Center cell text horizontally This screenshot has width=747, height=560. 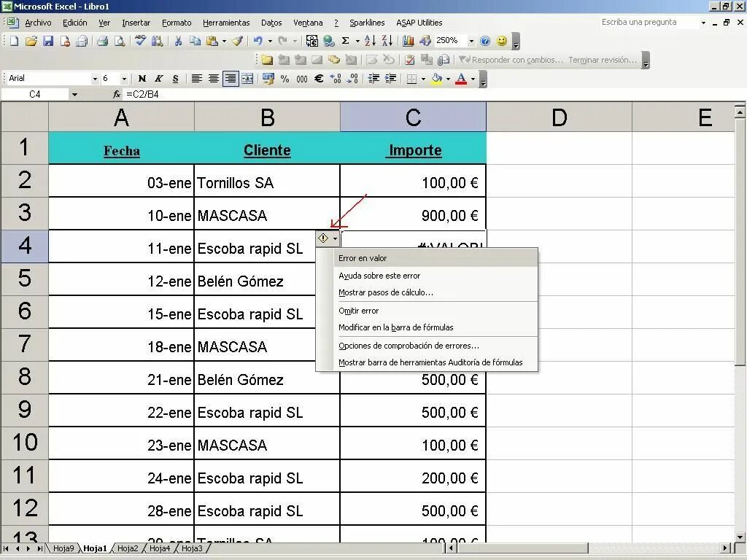214,79
